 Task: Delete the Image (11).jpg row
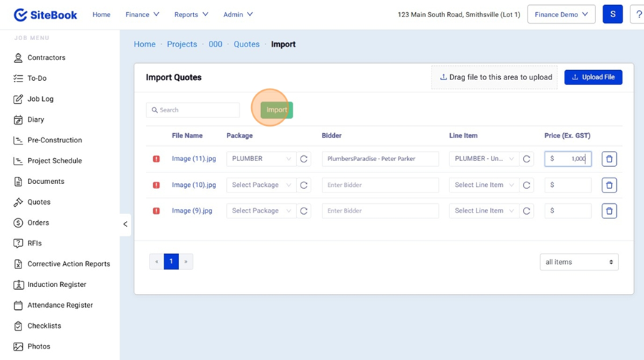point(609,159)
